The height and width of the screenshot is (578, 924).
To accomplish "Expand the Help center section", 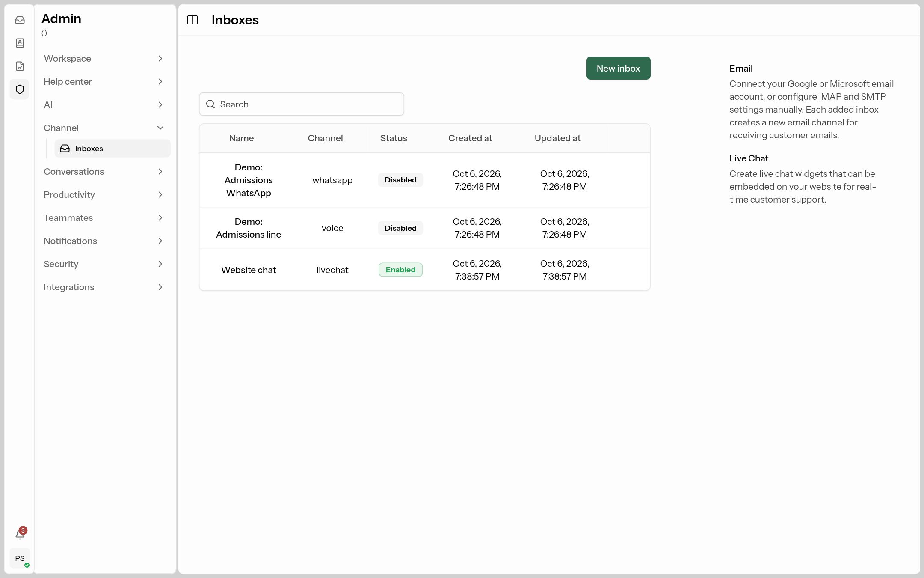I will click(x=103, y=81).
